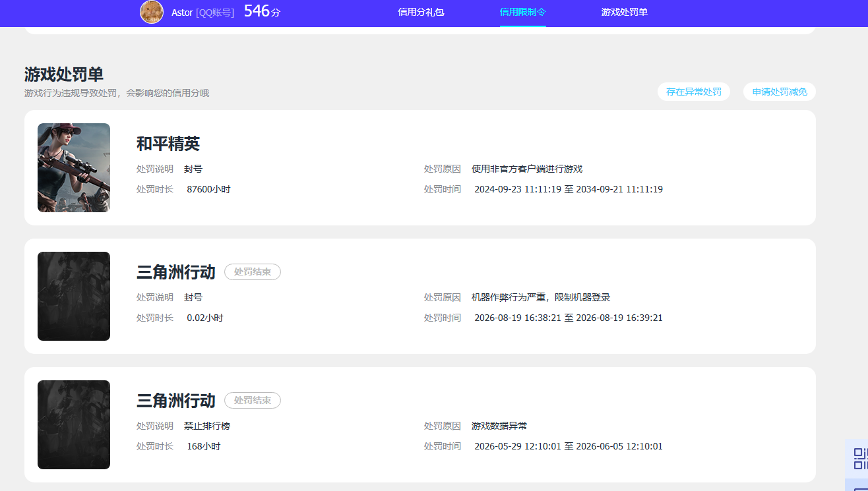Screen dimensions: 868x491
Task: Click the [QQ账号] label
Action: [x=215, y=13]
